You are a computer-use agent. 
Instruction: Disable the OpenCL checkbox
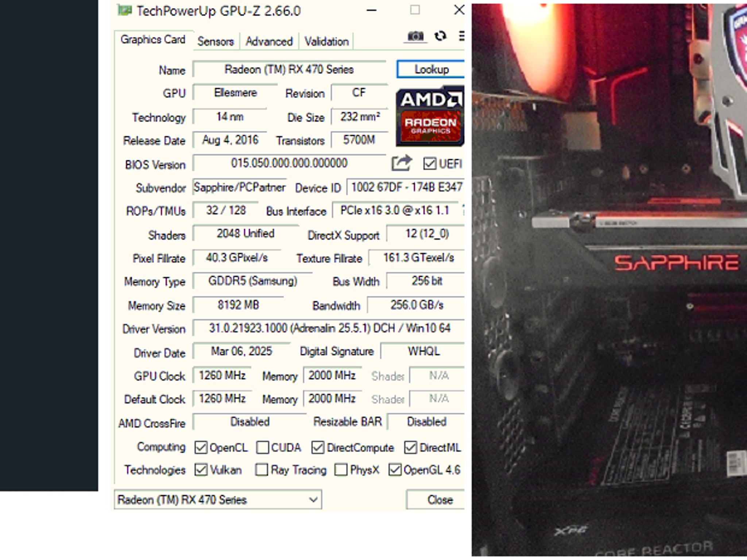(x=200, y=447)
